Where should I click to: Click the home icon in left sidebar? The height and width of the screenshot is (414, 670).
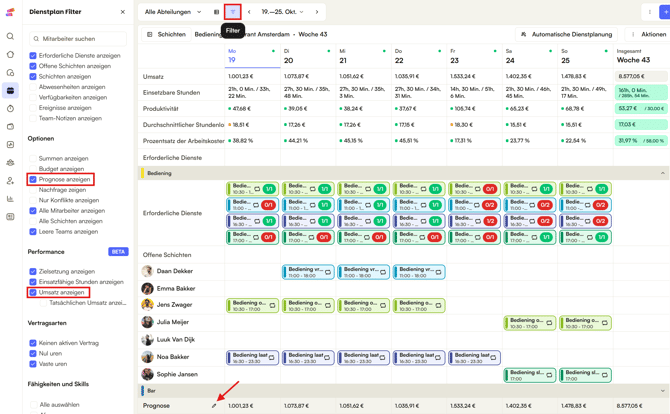click(x=10, y=54)
